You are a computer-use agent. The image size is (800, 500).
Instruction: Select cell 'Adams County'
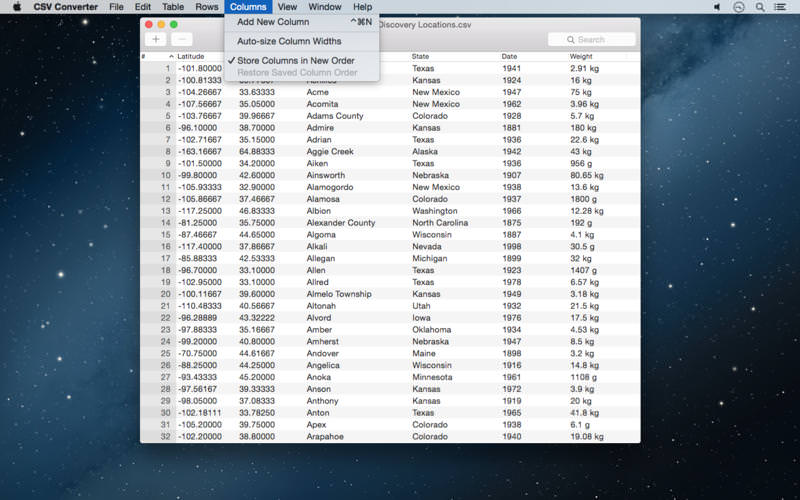coord(335,116)
